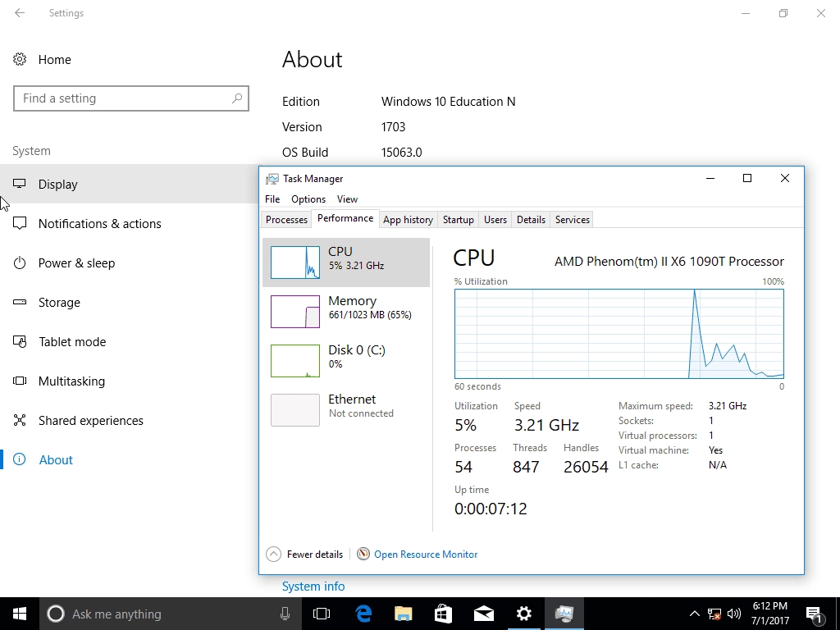Switch to the Users tab
Image resolution: width=840 pixels, height=630 pixels.
495,220
